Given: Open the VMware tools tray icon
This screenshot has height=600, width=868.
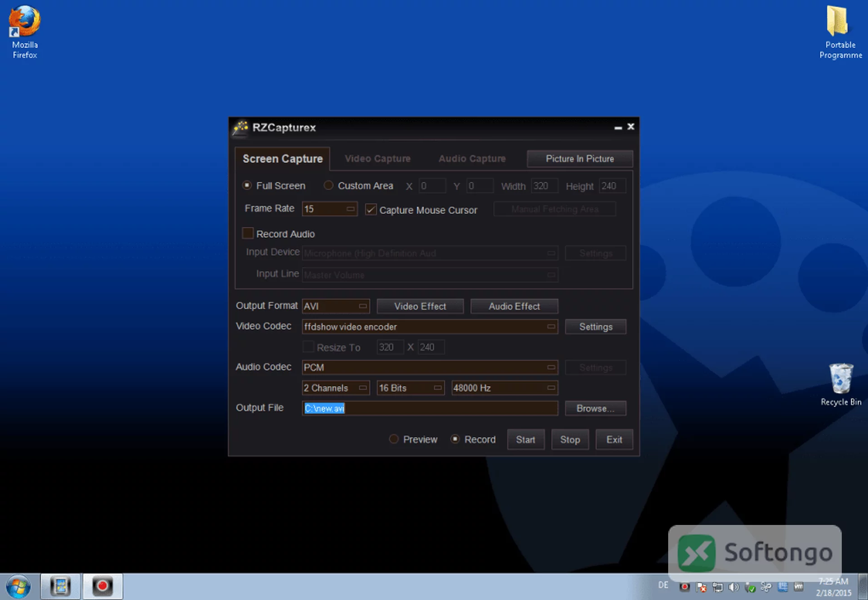Looking at the screenshot, I should pyautogui.click(x=799, y=587).
